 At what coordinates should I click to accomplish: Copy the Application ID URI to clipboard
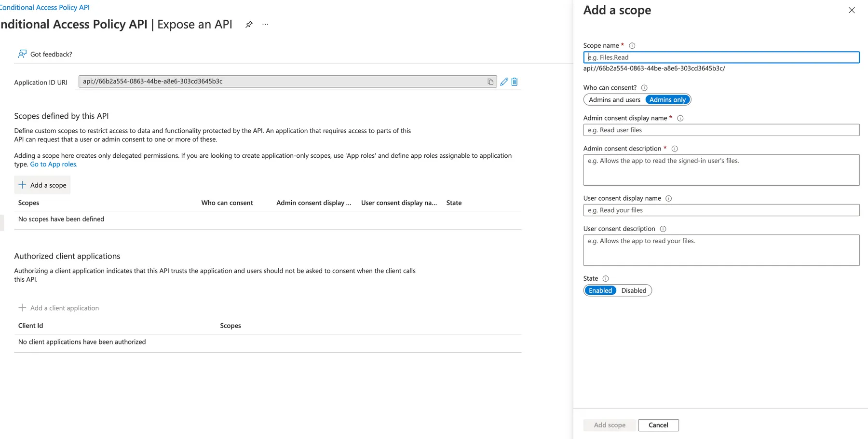(x=490, y=82)
